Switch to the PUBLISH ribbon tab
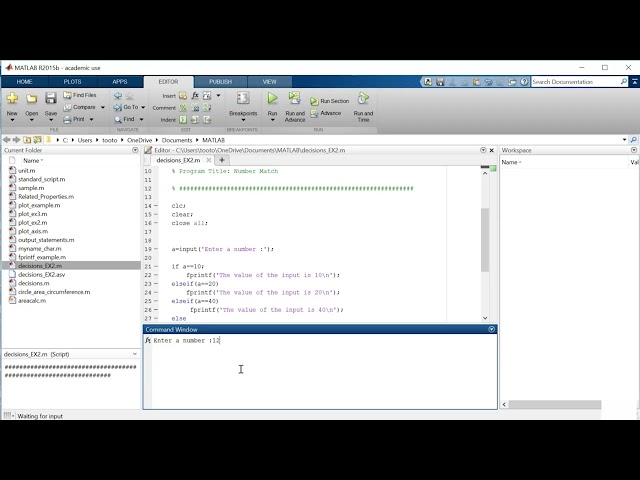Image resolution: width=640 pixels, height=480 pixels. [x=220, y=82]
